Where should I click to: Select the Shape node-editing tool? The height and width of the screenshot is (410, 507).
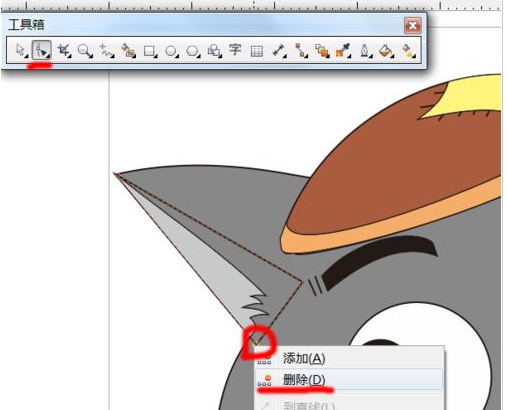click(x=42, y=50)
